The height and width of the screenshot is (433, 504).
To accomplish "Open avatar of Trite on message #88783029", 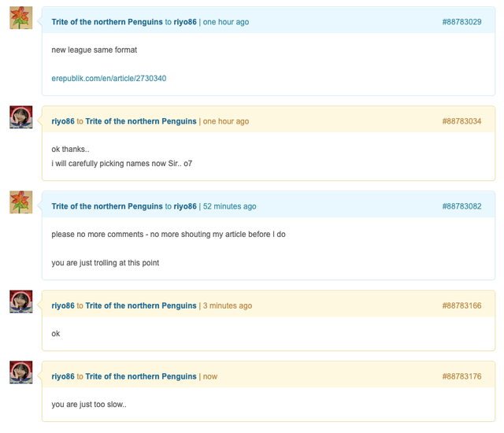I will [21, 17].
